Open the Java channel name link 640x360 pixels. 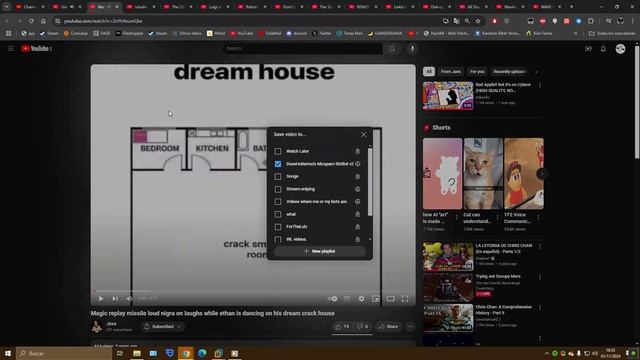click(111, 324)
